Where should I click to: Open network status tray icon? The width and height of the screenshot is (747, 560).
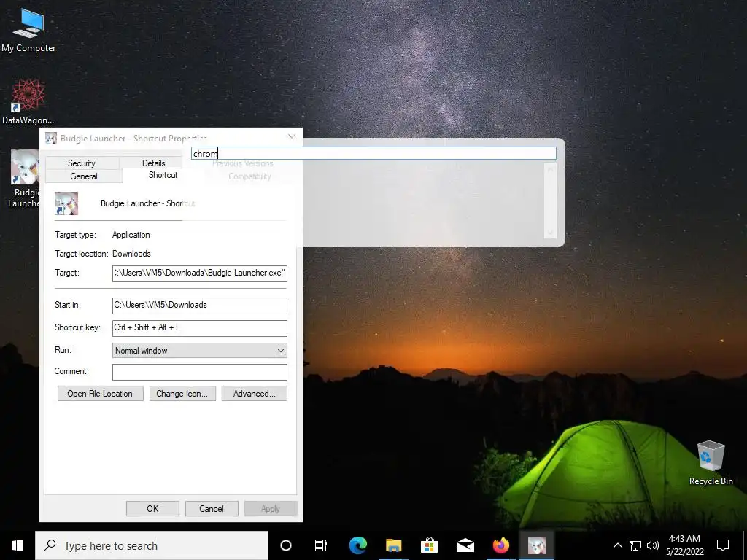click(x=635, y=545)
